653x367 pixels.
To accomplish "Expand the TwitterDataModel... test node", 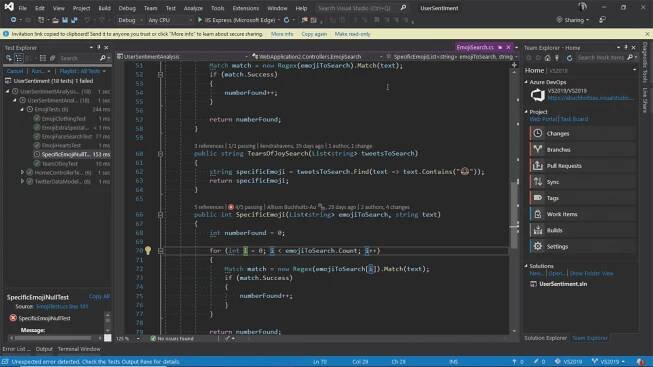I will coord(22,181).
